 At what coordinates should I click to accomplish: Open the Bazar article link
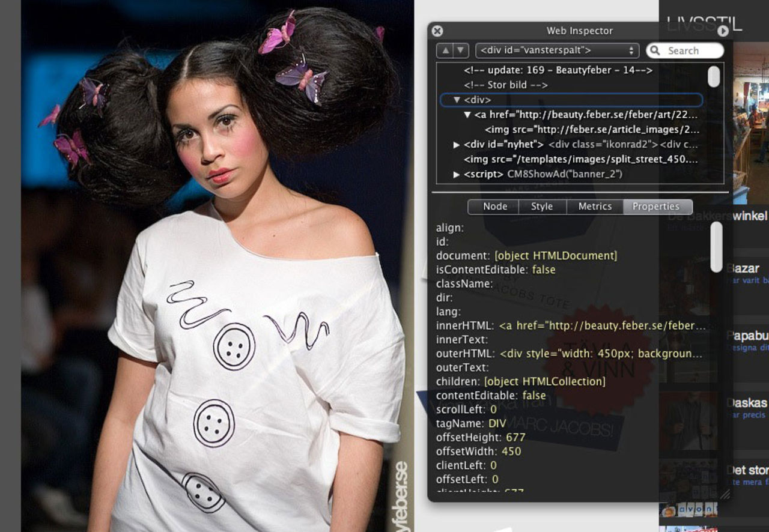[x=743, y=269]
